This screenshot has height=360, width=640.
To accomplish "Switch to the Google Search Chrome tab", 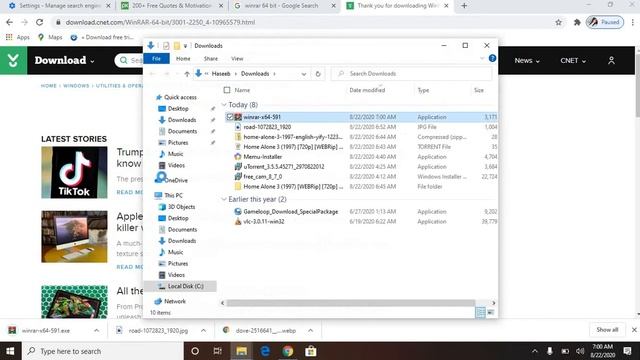I will click(284, 6).
